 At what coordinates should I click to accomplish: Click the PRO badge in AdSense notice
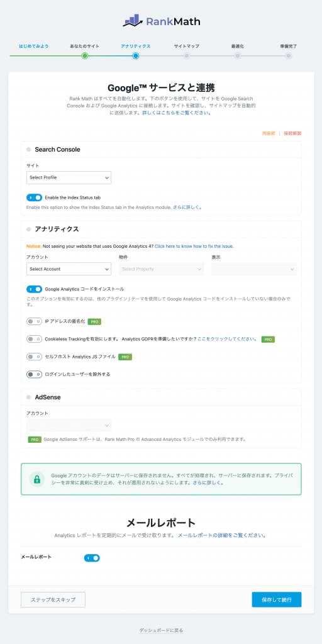point(35,439)
